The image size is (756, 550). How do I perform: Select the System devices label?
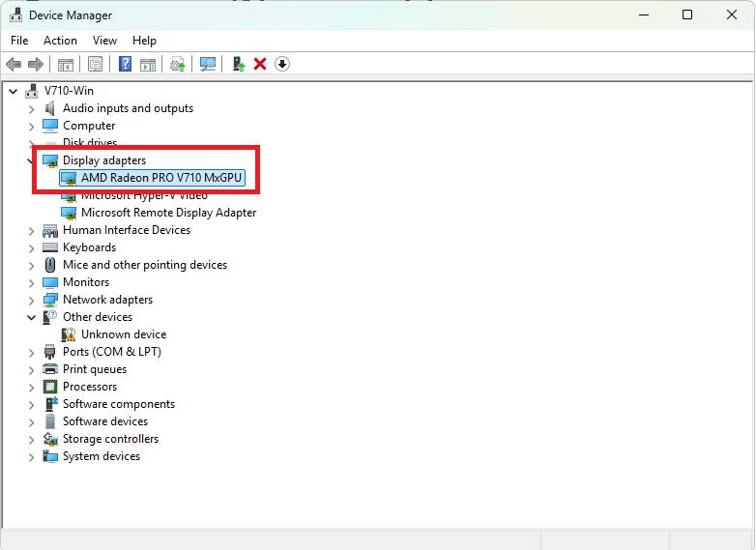tap(102, 456)
